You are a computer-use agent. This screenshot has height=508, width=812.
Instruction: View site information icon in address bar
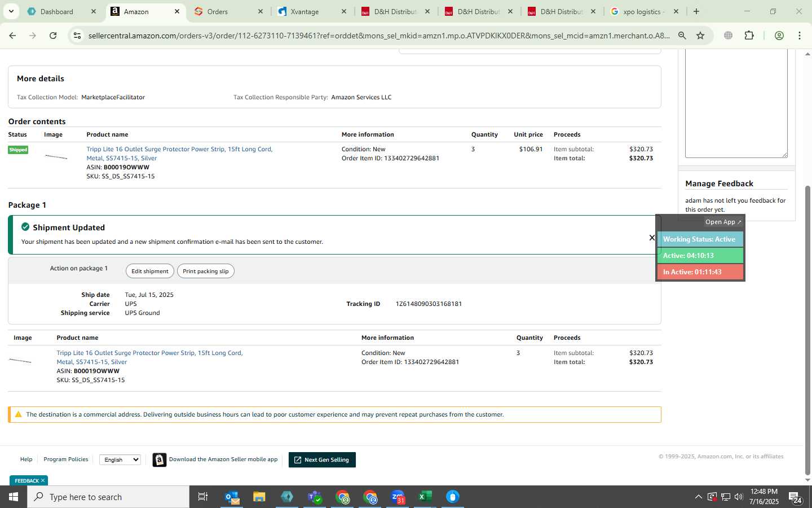tap(77, 36)
